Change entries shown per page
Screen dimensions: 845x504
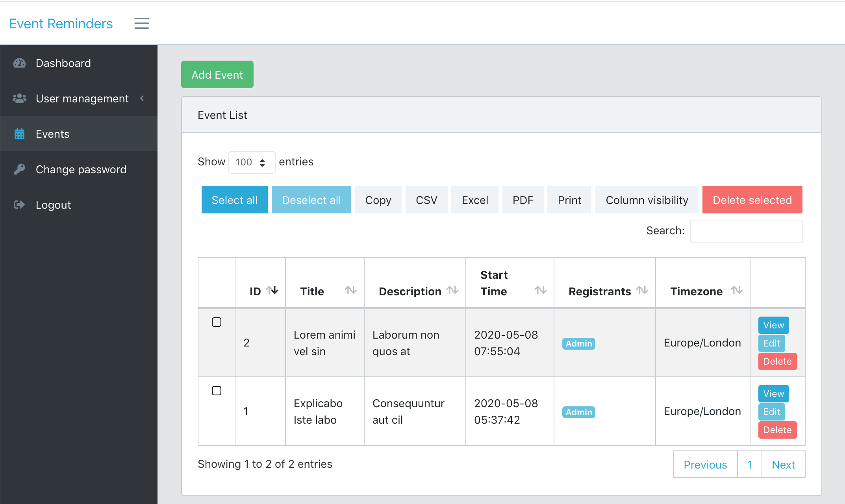click(x=251, y=162)
